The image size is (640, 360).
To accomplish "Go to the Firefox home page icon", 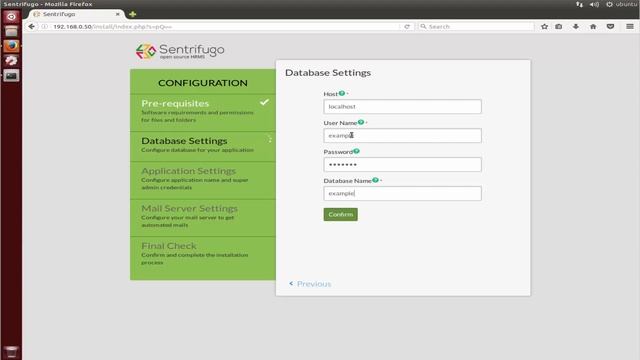I will [593, 27].
